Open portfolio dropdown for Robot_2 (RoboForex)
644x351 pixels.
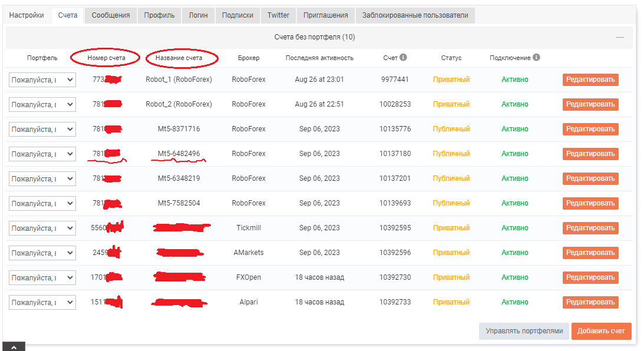(x=42, y=104)
